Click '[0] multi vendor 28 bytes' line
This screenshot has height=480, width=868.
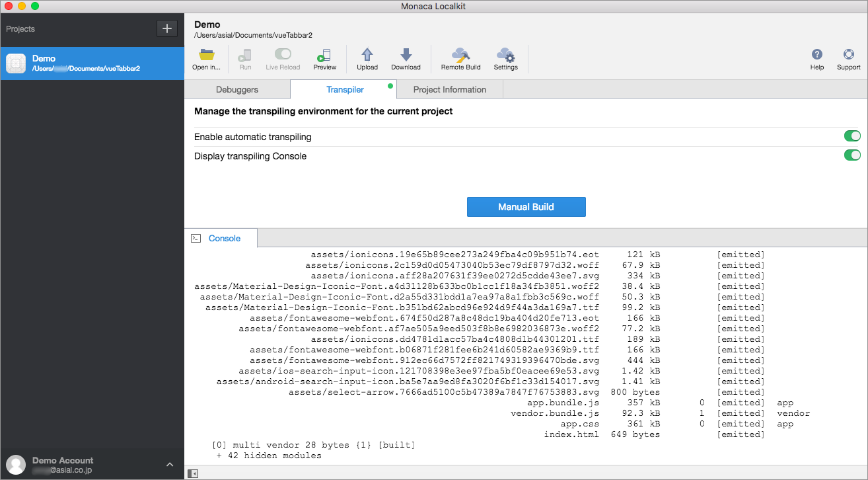tap(314, 445)
